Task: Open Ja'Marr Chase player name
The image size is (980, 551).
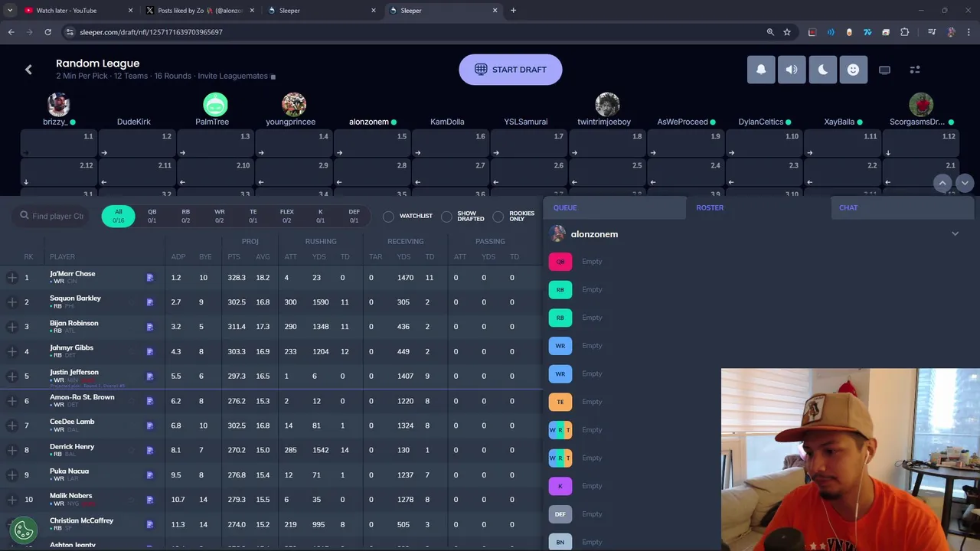Action: coord(73,274)
